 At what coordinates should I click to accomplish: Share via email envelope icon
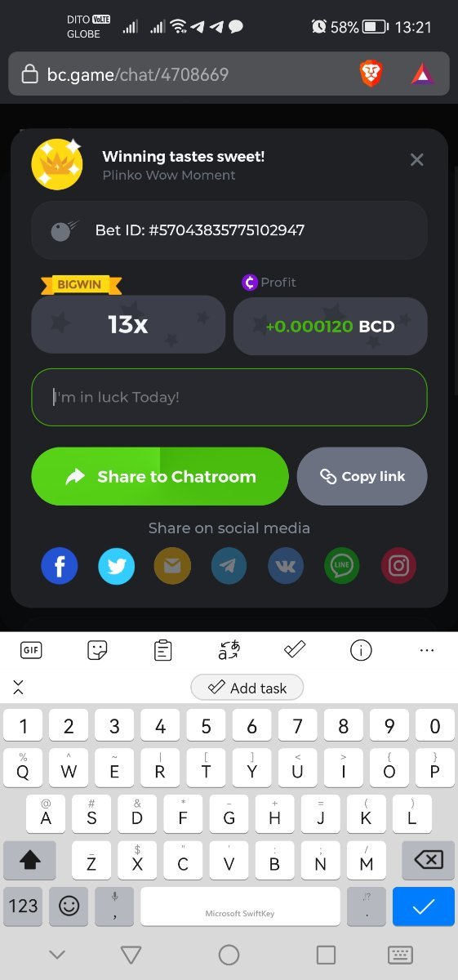coord(172,566)
